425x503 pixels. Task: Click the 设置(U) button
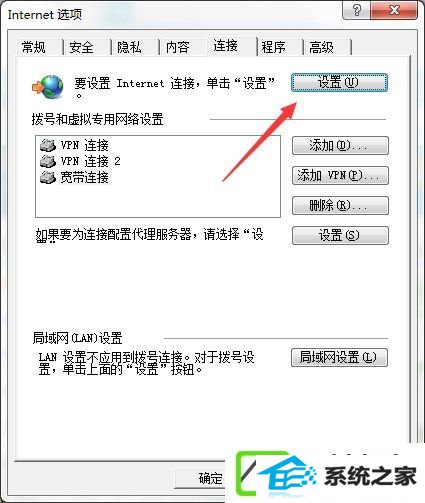point(339,82)
